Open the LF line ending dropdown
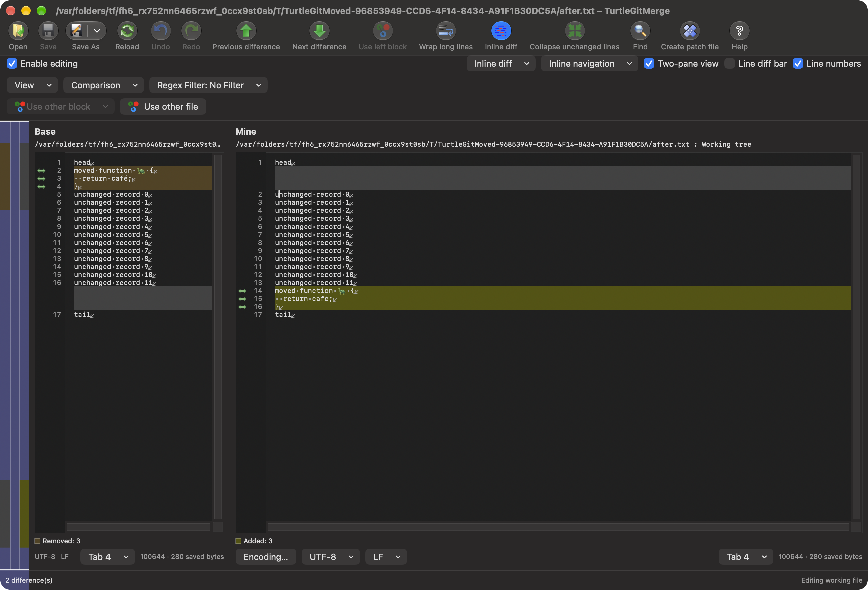Image resolution: width=868 pixels, height=590 pixels. pyautogui.click(x=386, y=557)
